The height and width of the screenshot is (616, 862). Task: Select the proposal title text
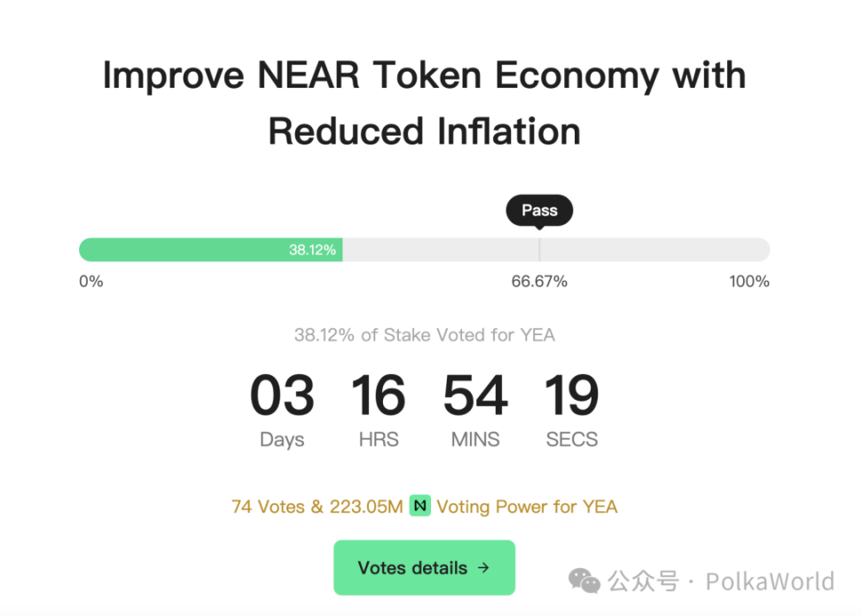424,102
